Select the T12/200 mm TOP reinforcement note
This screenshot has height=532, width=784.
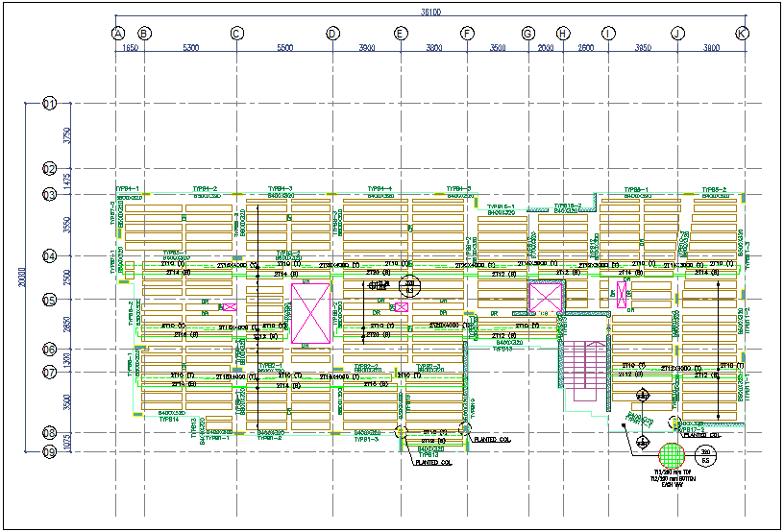673,472
